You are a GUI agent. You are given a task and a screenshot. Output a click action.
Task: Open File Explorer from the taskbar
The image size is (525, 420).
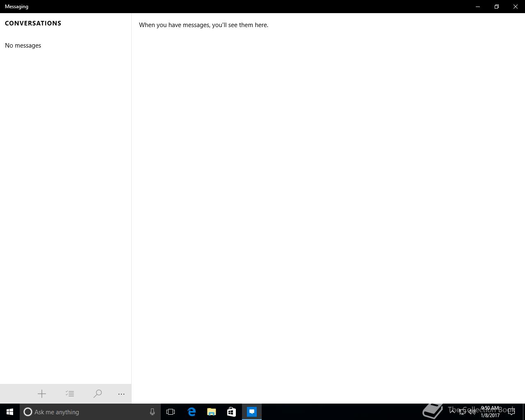pyautogui.click(x=212, y=412)
